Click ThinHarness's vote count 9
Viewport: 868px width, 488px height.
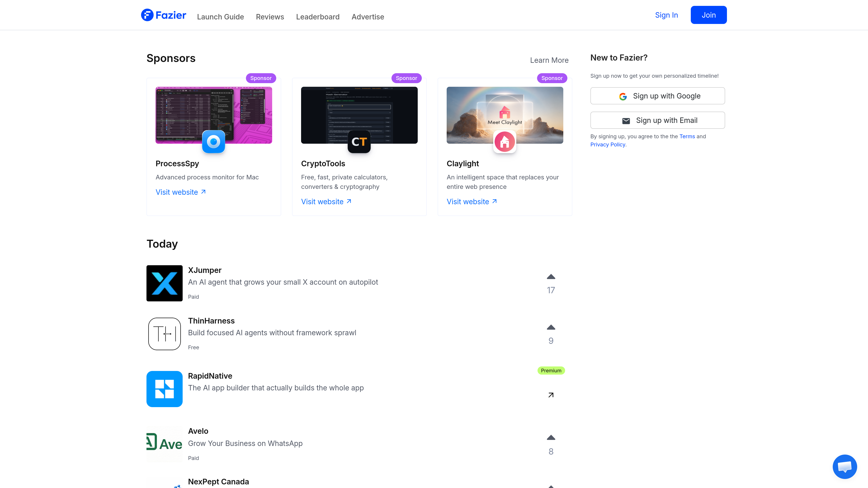(x=551, y=341)
